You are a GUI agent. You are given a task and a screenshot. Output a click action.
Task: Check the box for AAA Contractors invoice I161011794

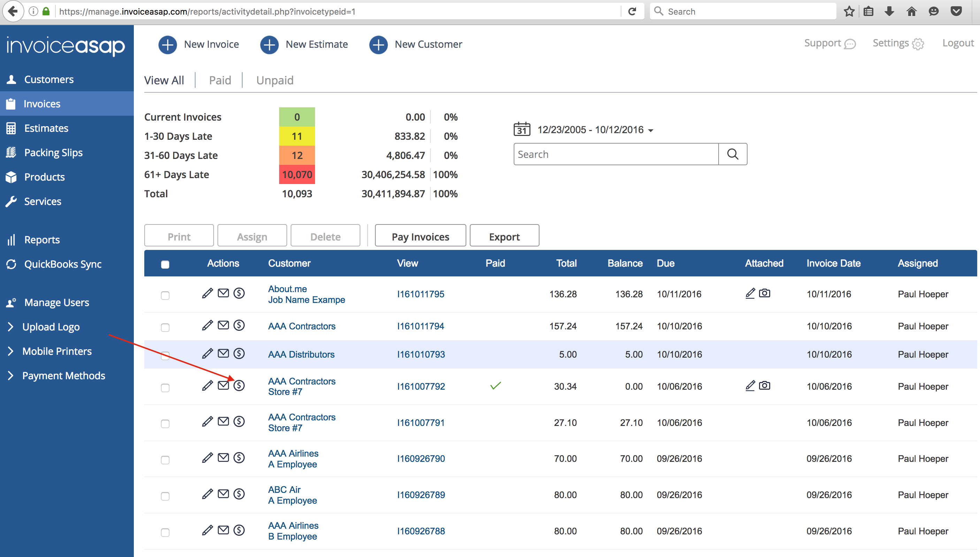point(165,327)
